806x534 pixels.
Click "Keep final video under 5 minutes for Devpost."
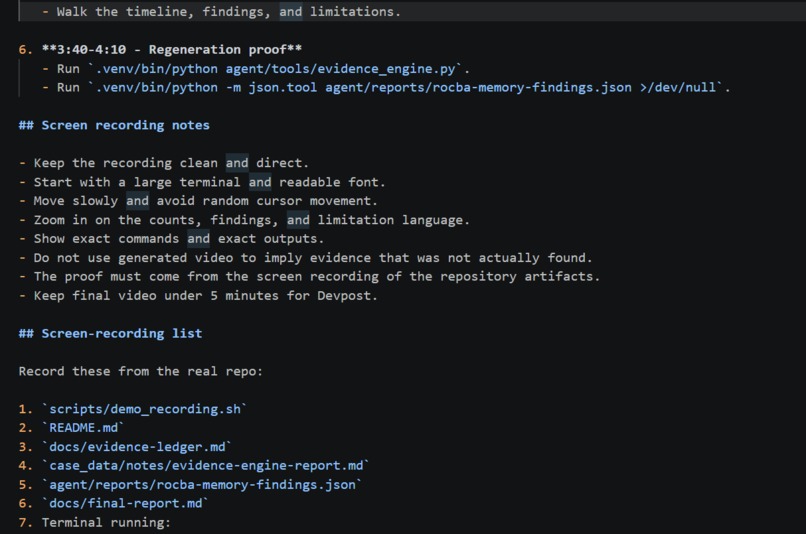point(198,296)
